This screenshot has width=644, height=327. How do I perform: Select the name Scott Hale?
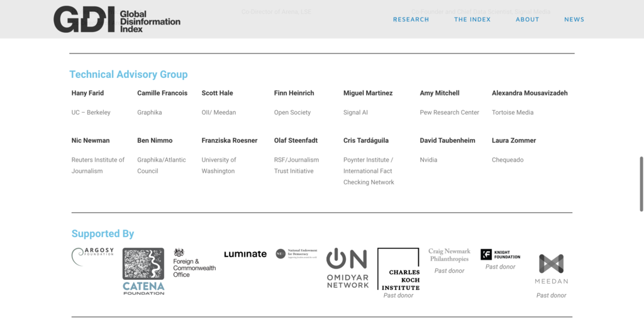[x=217, y=93]
